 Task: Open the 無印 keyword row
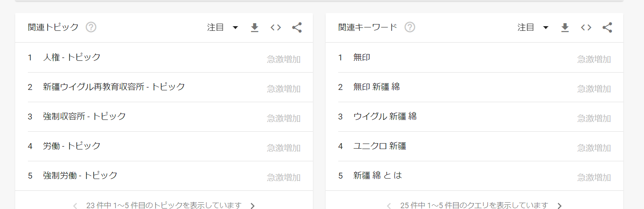point(474,57)
